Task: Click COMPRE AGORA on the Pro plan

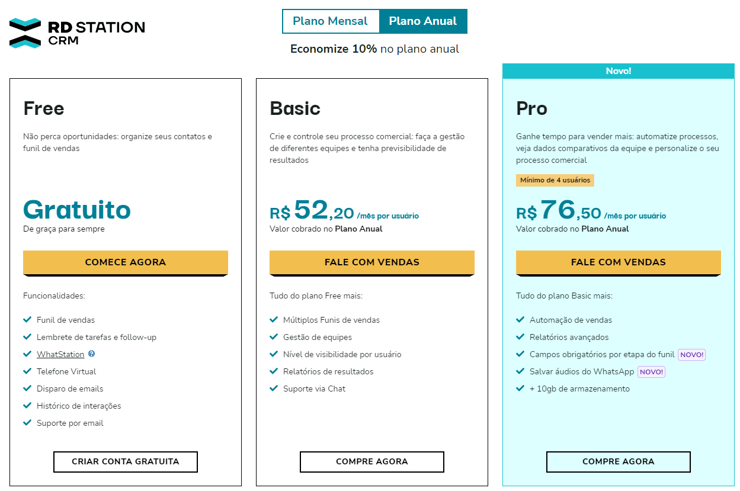Action: 618,462
